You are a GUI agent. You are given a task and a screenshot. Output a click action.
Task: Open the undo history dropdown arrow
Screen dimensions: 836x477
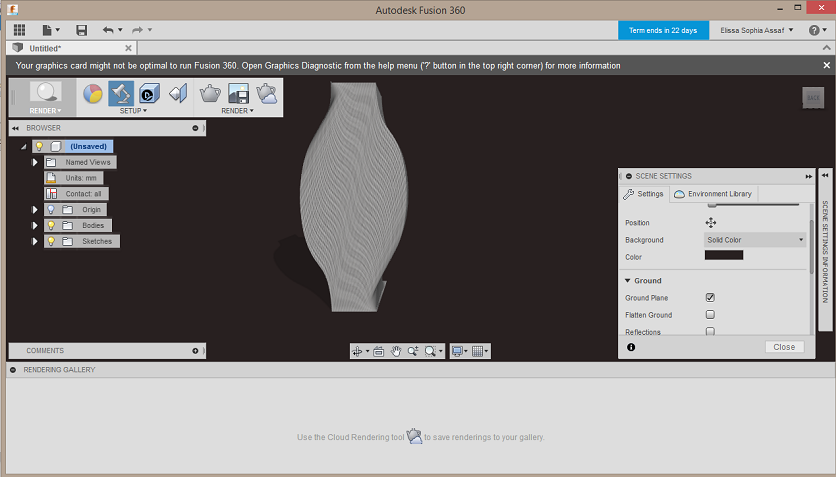click(120, 30)
